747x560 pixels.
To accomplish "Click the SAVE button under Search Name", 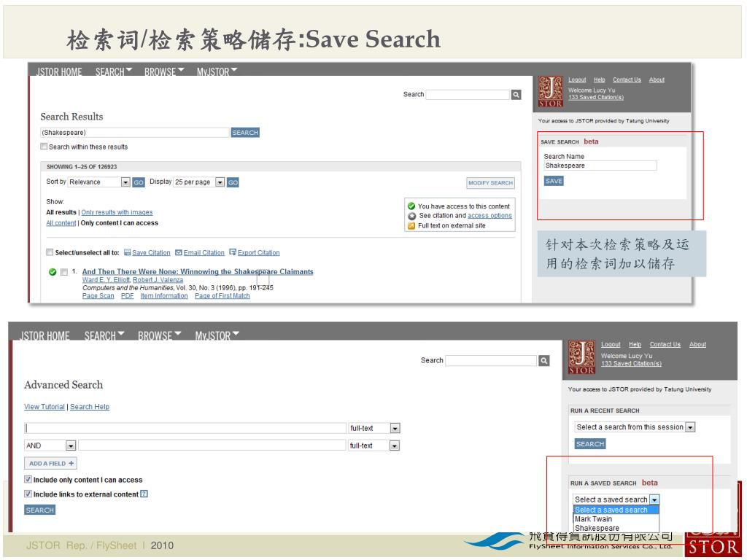I will coord(554,181).
